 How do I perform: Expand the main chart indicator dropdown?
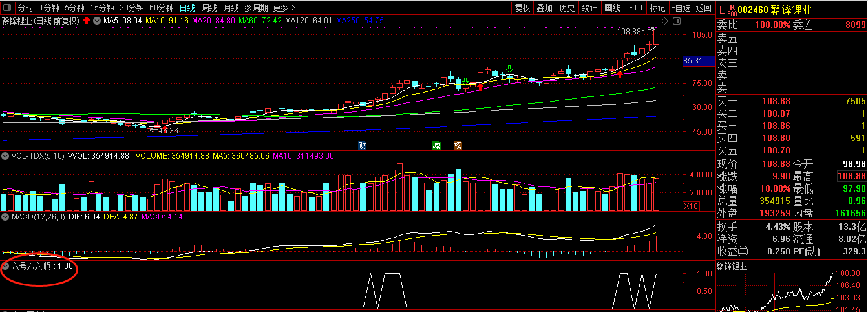[96, 21]
